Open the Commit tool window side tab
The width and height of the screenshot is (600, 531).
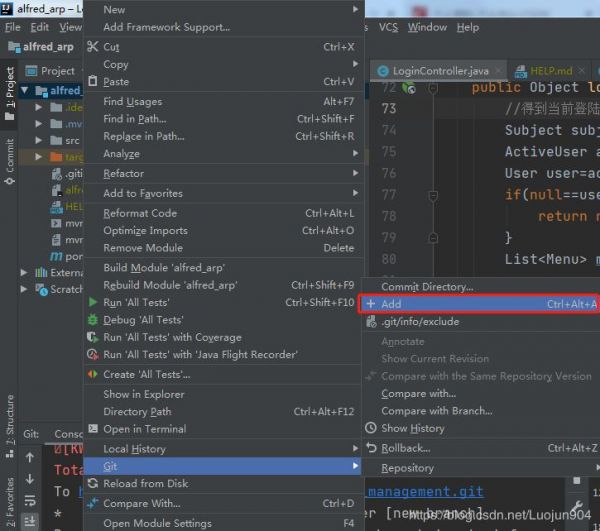(x=9, y=161)
